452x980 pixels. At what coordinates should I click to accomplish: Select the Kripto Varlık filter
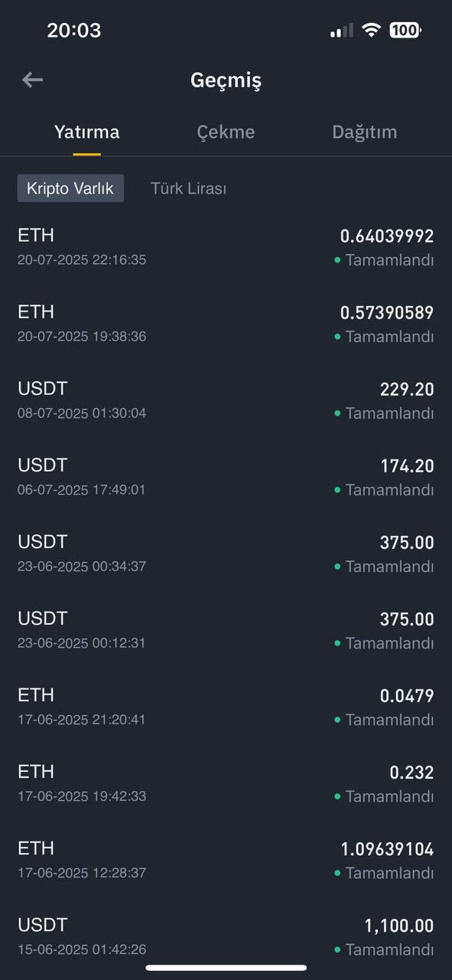click(x=70, y=188)
